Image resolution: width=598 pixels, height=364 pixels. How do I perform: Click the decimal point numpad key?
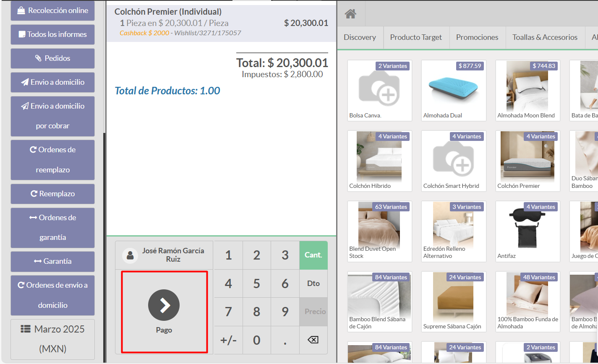(285, 340)
